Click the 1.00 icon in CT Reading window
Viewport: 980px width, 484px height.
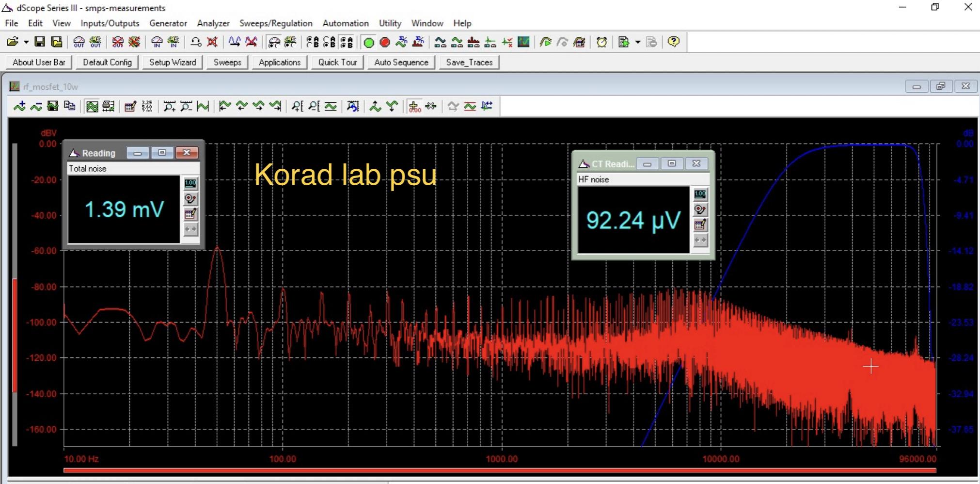coord(700,194)
